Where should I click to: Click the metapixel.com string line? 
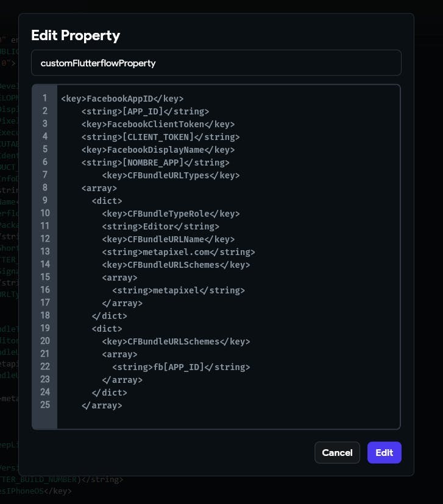[179, 252]
